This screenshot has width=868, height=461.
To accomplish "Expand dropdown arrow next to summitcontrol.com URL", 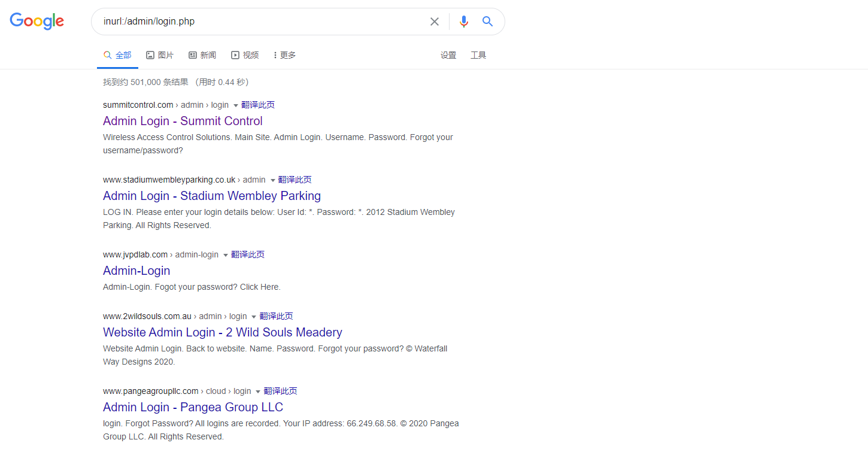I will click(x=236, y=105).
